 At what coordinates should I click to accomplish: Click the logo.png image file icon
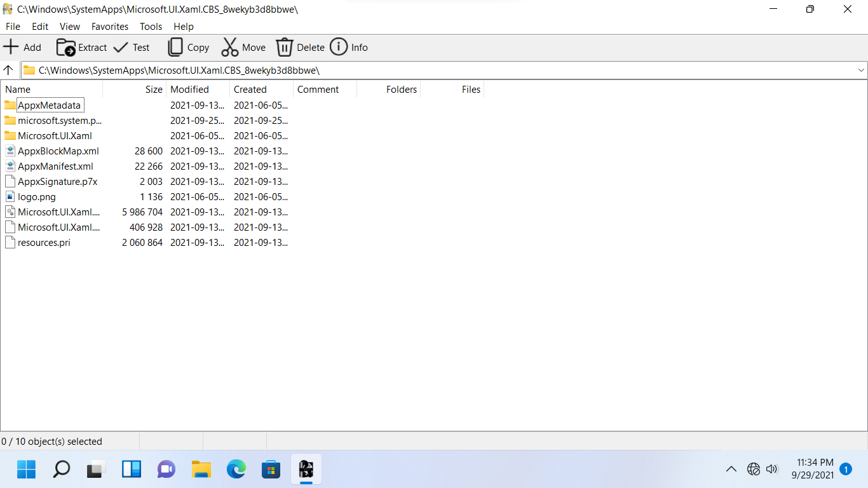(10, 196)
